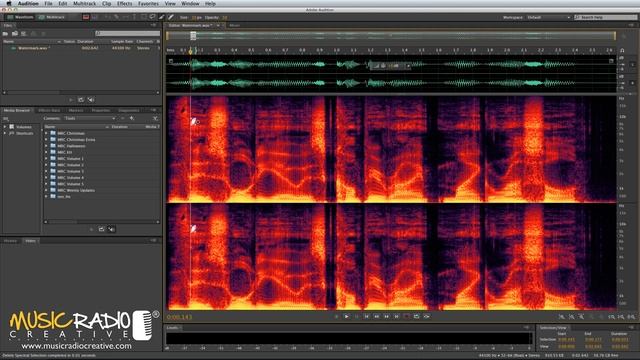Switch to Multitrack view
Screen dimensions: 640x360
(52, 17)
